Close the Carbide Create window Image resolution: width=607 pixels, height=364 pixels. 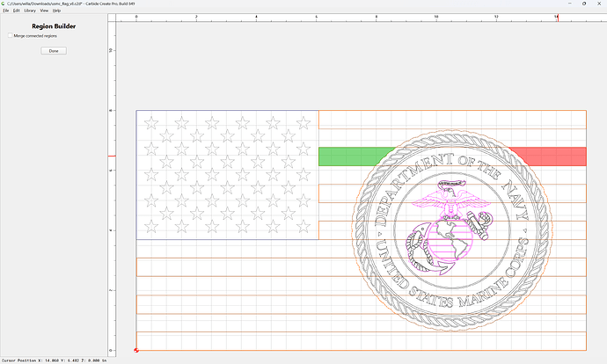point(599,4)
